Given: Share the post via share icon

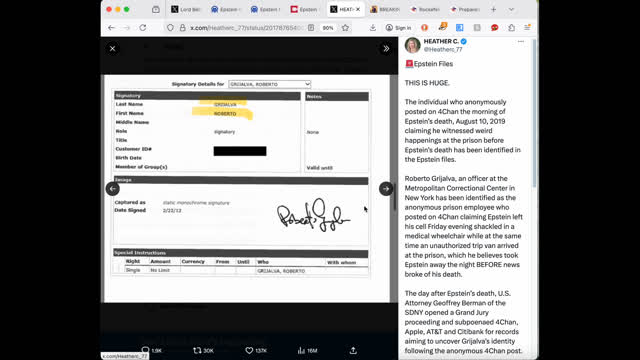Looking at the screenshot, I should (x=353, y=350).
